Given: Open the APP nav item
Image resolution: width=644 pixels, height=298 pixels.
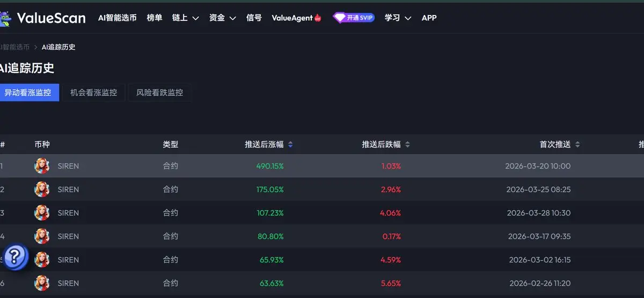Looking at the screenshot, I should (x=429, y=18).
